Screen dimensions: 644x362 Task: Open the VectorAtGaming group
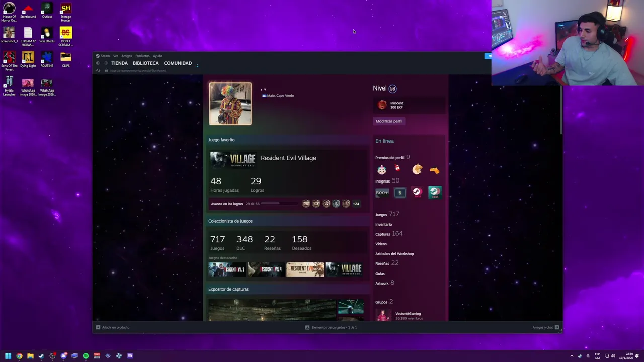click(x=408, y=314)
